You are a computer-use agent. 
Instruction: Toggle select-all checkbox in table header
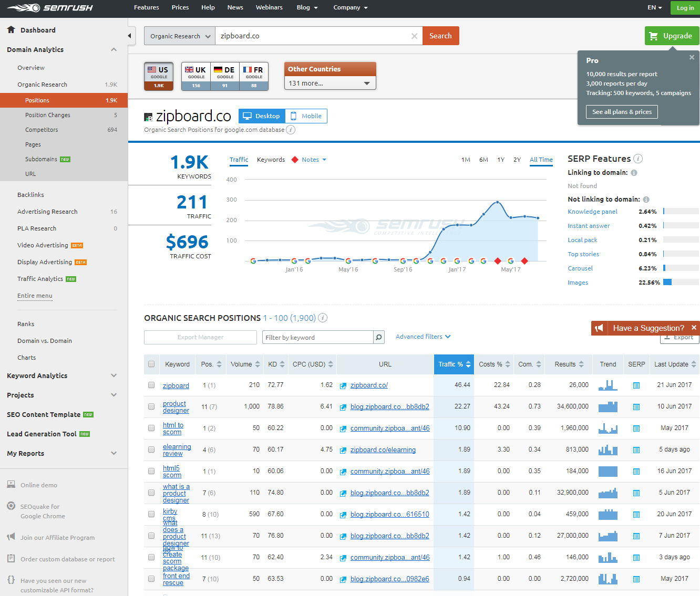click(151, 364)
